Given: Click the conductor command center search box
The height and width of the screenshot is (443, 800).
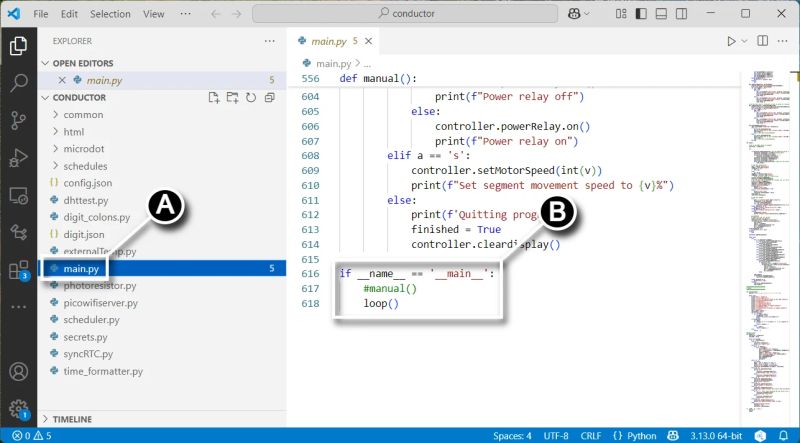Looking at the screenshot, I should (x=405, y=14).
